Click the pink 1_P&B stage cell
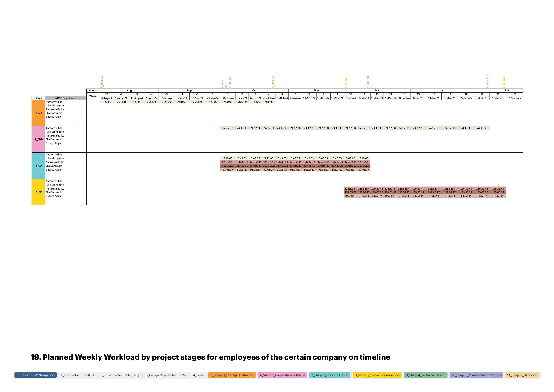The image size is (554, 392). [x=38, y=139]
